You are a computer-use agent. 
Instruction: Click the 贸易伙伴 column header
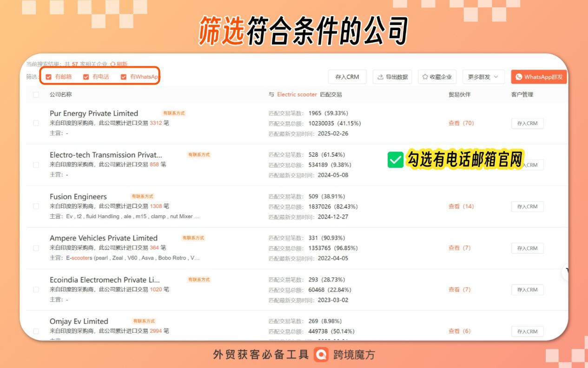coord(460,94)
